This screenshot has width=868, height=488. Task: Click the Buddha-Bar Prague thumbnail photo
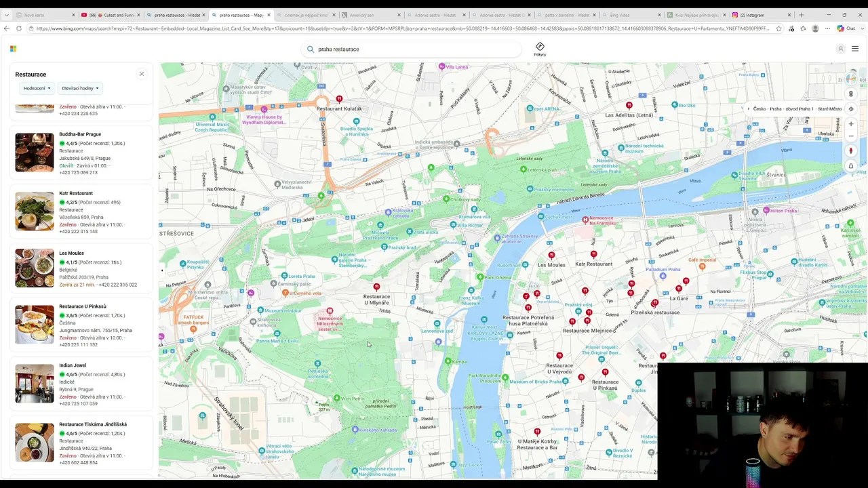[x=35, y=152]
